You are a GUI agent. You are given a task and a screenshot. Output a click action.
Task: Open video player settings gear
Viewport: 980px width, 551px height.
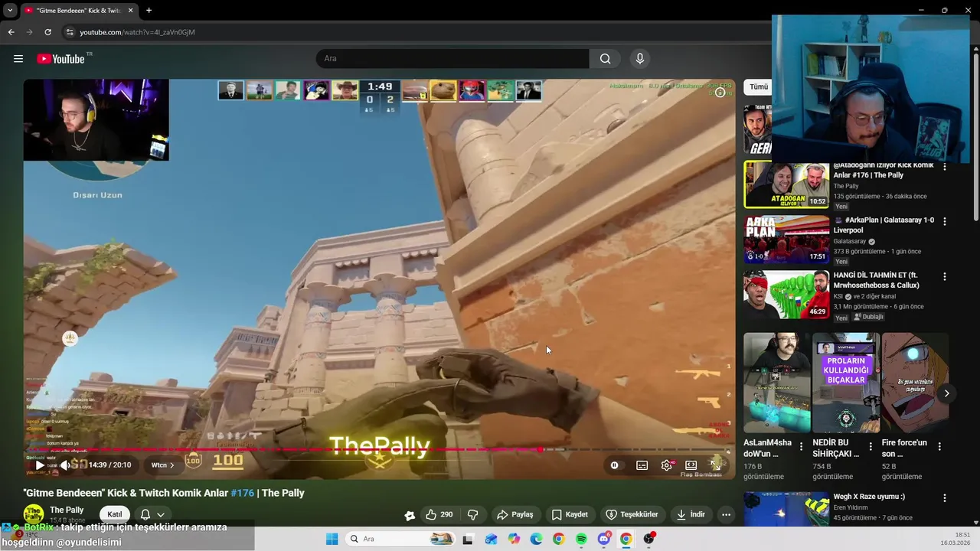click(667, 465)
